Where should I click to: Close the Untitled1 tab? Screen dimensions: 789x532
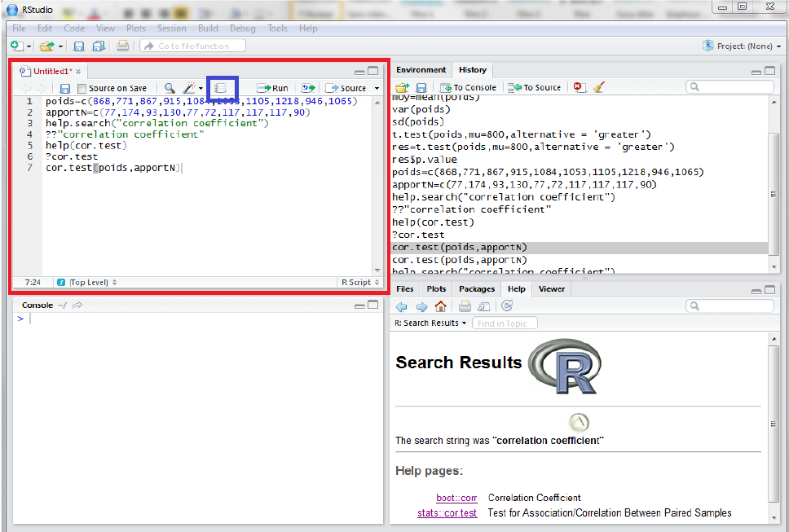78,72
